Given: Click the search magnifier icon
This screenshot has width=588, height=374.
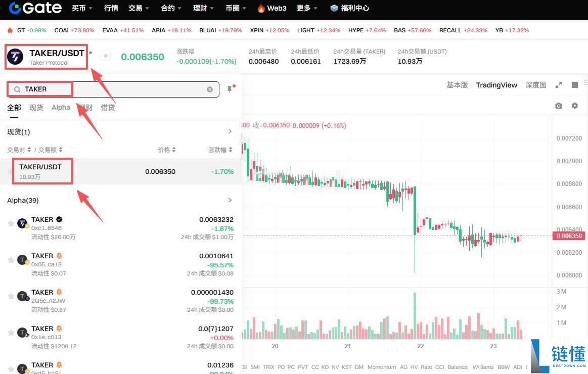Looking at the screenshot, I should pos(17,89).
